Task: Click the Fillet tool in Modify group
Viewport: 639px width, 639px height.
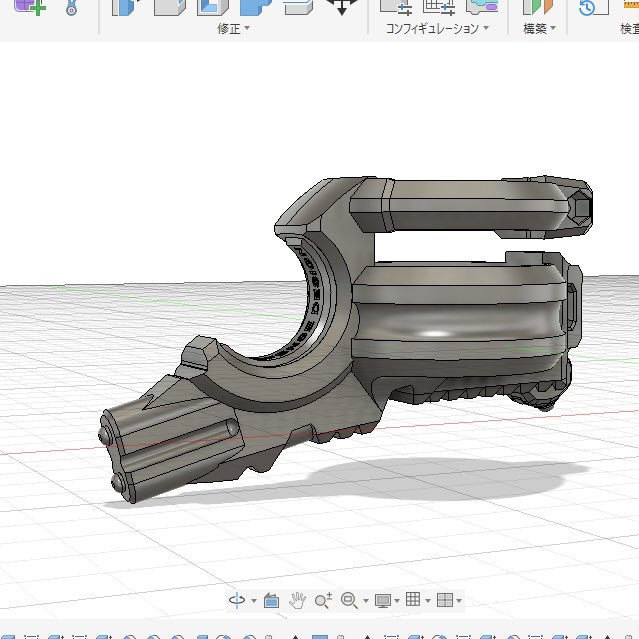Action: [x=170, y=7]
